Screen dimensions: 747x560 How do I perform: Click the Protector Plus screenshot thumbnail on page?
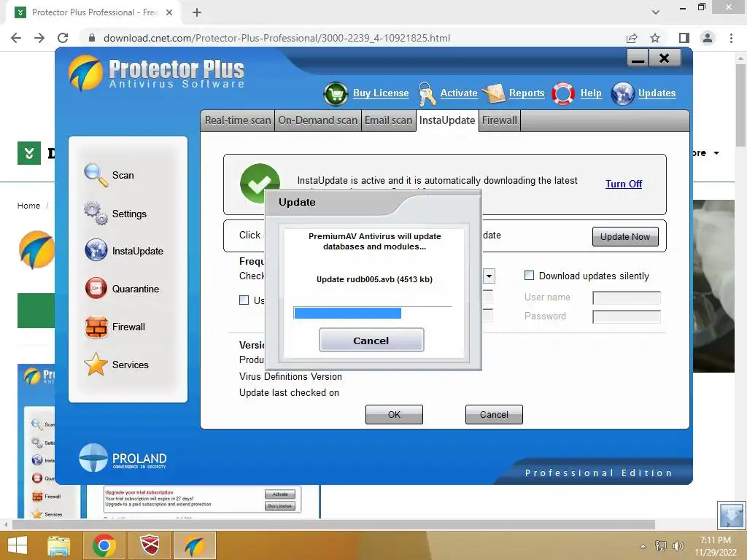click(x=169, y=502)
